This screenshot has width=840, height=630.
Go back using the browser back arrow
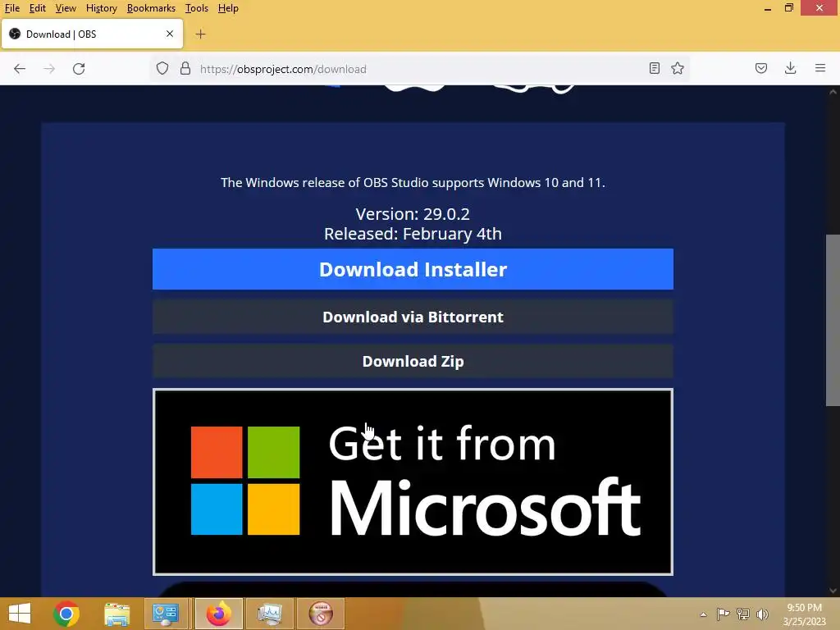(x=20, y=69)
